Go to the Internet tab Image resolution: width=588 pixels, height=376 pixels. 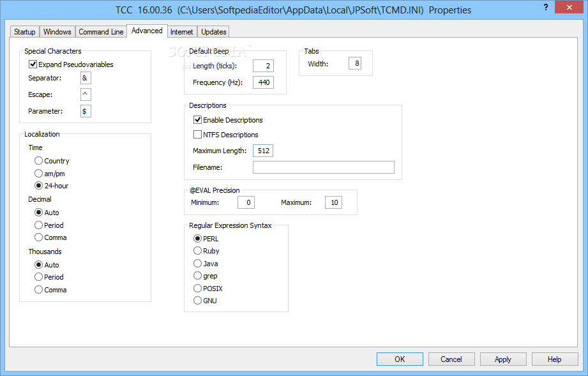181,32
